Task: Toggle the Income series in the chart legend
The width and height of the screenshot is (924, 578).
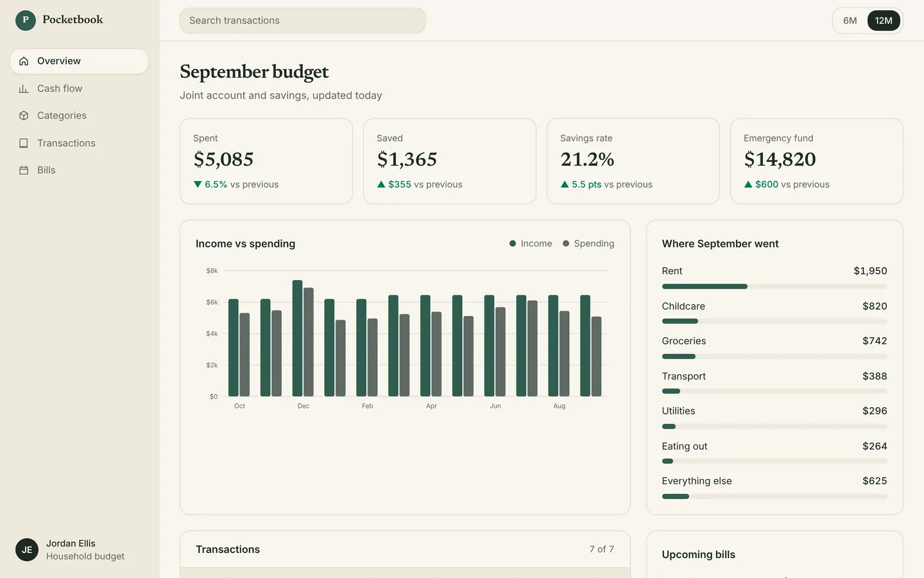Action: pyautogui.click(x=531, y=243)
